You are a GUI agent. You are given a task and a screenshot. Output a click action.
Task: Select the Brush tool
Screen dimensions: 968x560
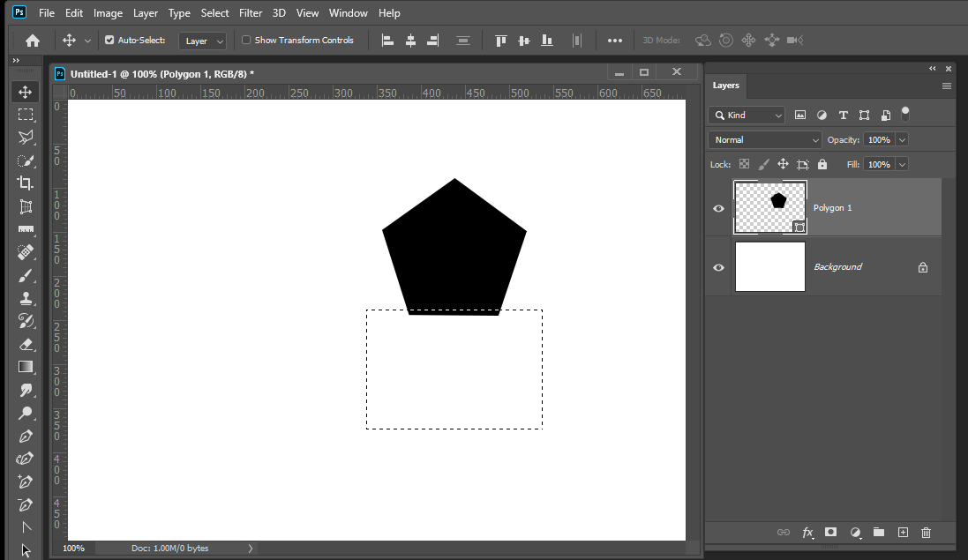click(x=25, y=275)
